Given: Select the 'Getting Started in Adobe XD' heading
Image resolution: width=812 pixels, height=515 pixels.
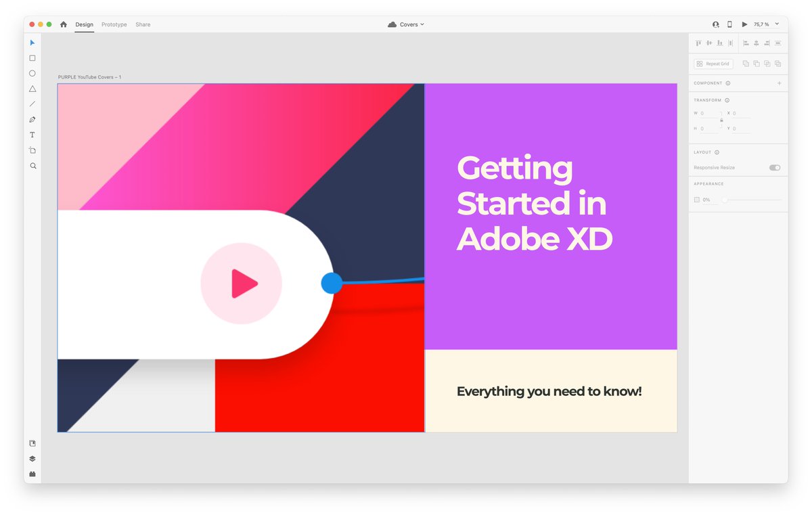Looking at the screenshot, I should coord(535,203).
